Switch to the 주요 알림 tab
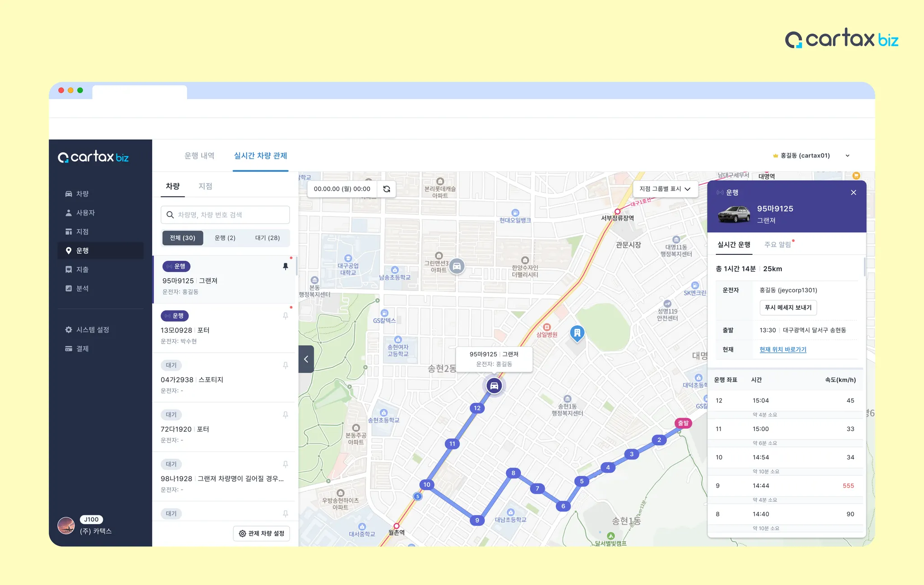 777,244
